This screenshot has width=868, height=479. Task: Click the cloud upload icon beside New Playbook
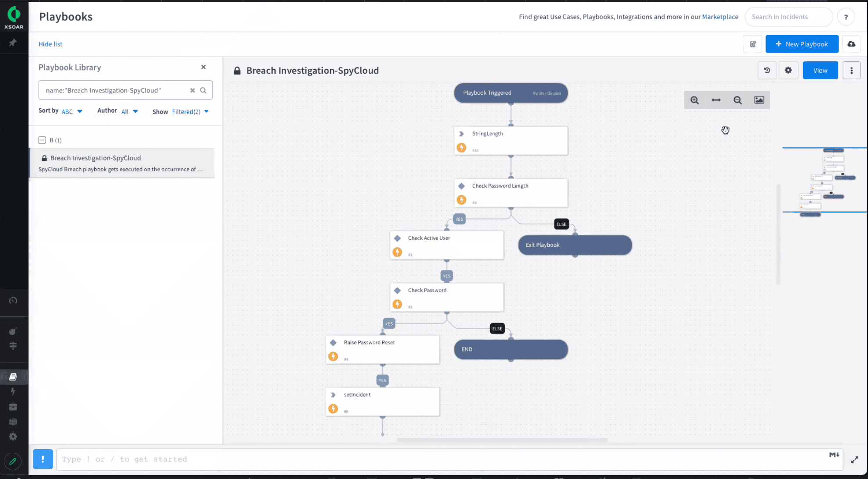[x=851, y=44]
